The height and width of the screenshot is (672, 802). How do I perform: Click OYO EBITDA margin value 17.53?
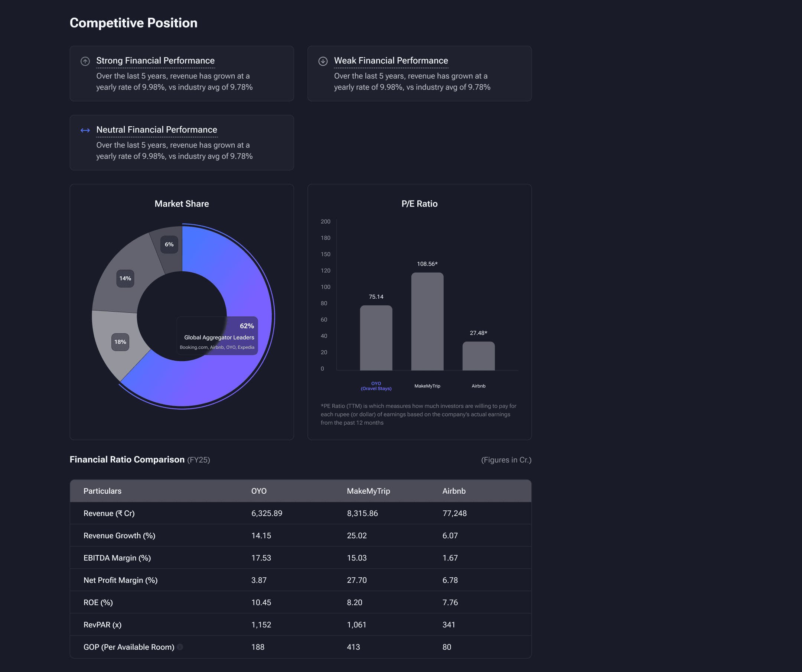[x=261, y=558]
